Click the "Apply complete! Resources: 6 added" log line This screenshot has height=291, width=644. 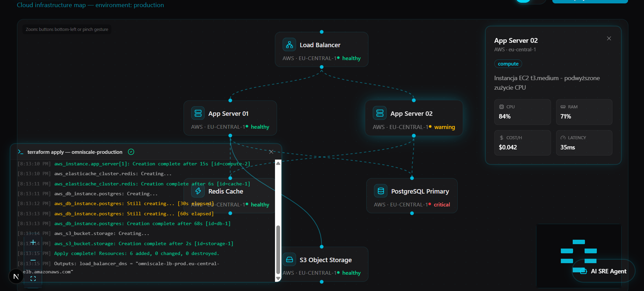pos(136,253)
